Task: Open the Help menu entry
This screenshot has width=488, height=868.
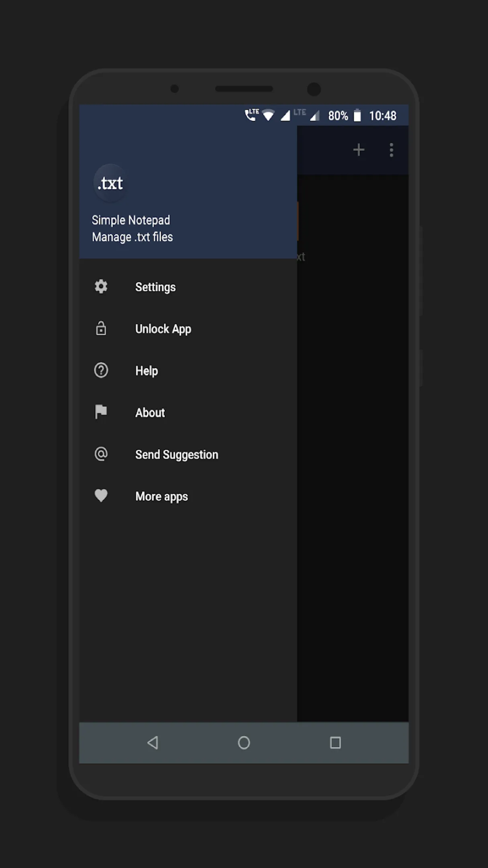Action: point(188,371)
